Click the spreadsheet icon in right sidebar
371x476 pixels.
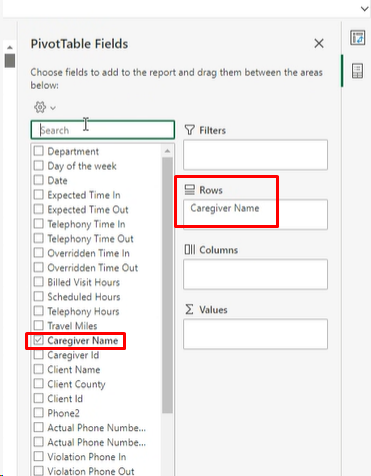(357, 71)
